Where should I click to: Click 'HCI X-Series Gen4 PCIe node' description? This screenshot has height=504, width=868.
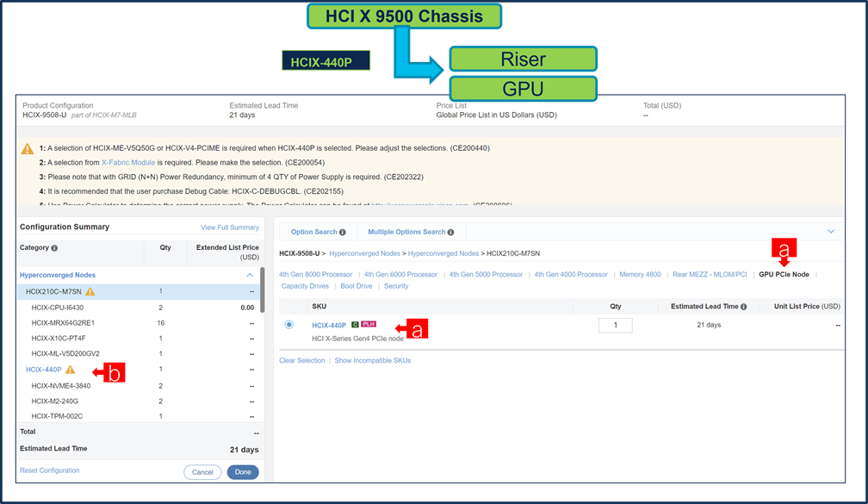[x=357, y=339]
